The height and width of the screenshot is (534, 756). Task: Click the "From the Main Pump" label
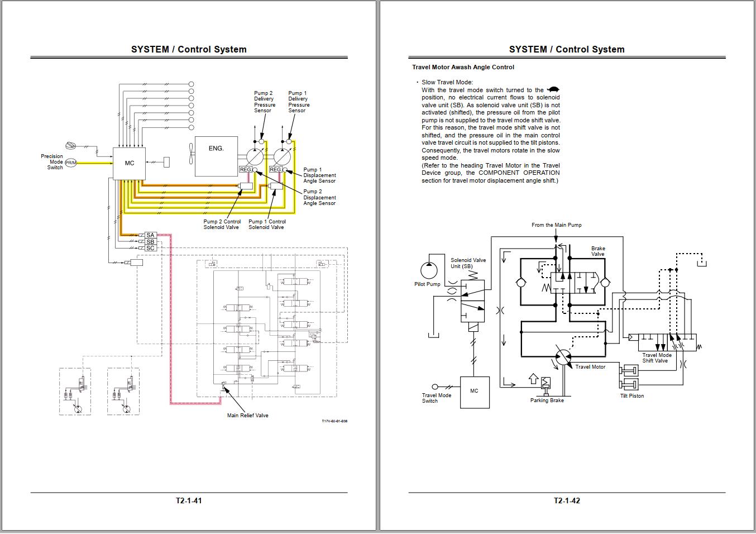click(557, 225)
